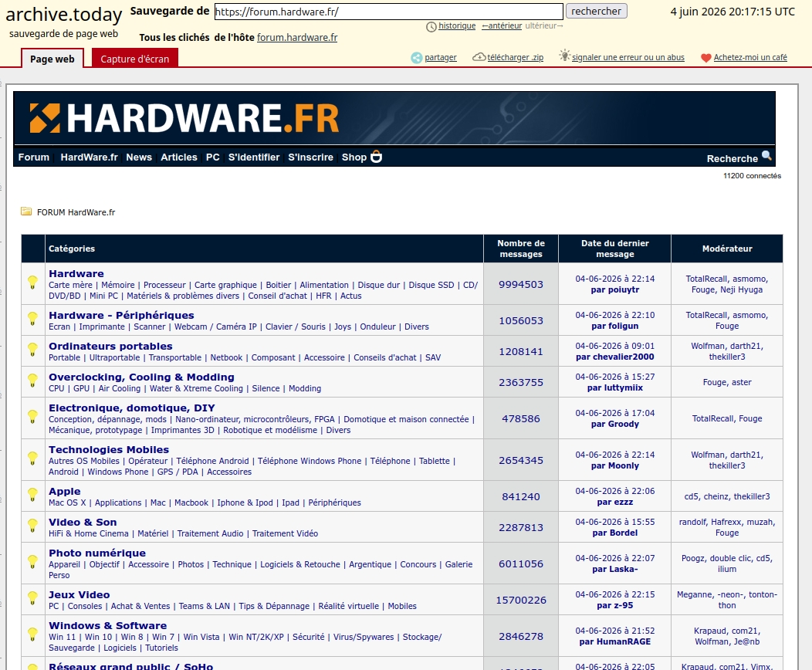The width and height of the screenshot is (812, 670).
Task: Click lightbulb icon in the Apple row
Action: click(32, 495)
